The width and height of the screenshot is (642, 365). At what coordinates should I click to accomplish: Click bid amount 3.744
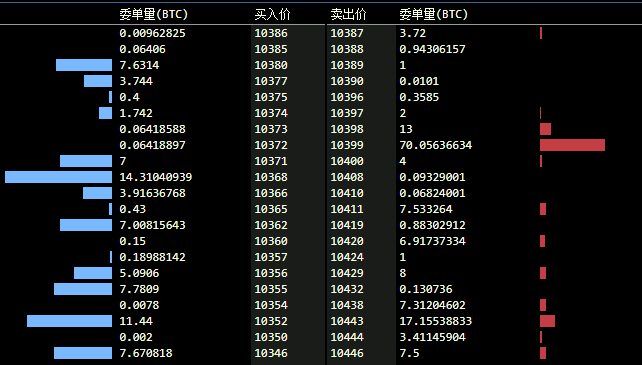click(x=136, y=81)
